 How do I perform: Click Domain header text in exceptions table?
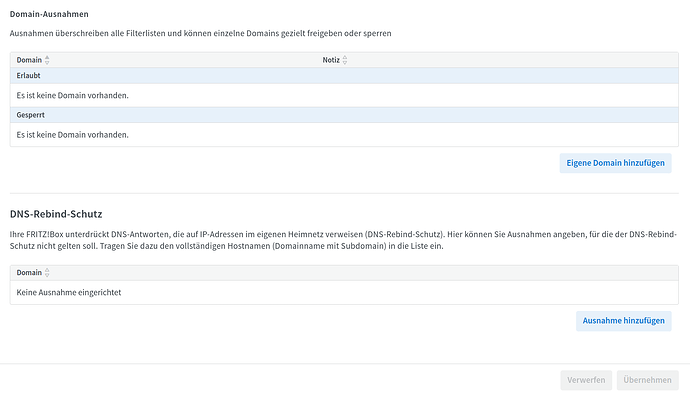[x=29, y=60]
